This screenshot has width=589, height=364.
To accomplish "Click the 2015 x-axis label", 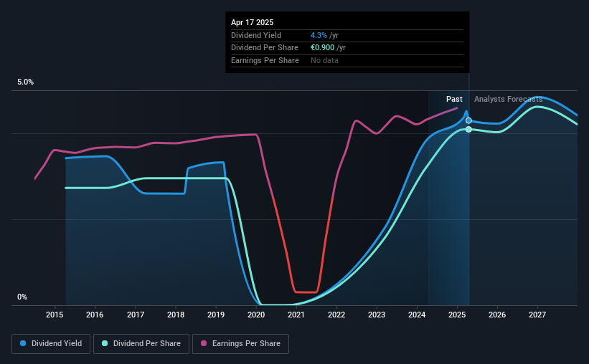I will [55, 315].
